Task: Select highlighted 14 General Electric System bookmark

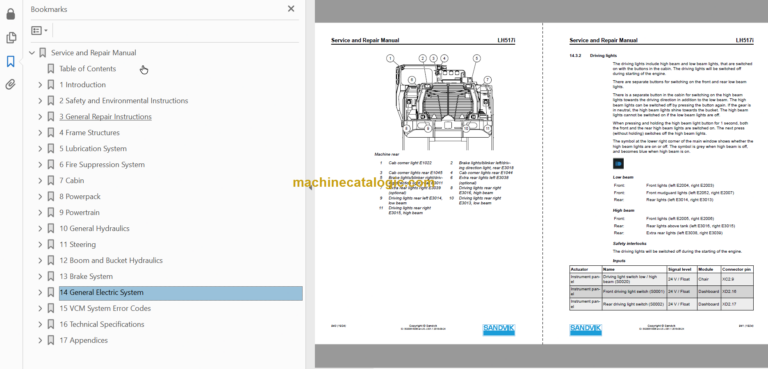Action: point(181,293)
